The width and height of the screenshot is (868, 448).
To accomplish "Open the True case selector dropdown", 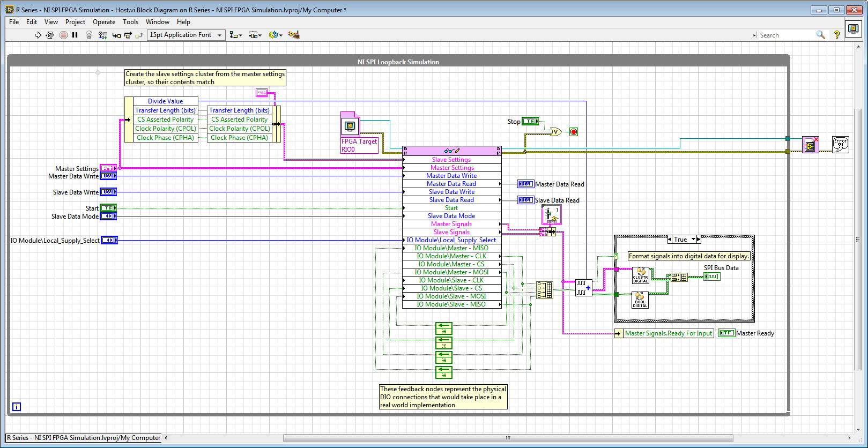I will [x=693, y=240].
